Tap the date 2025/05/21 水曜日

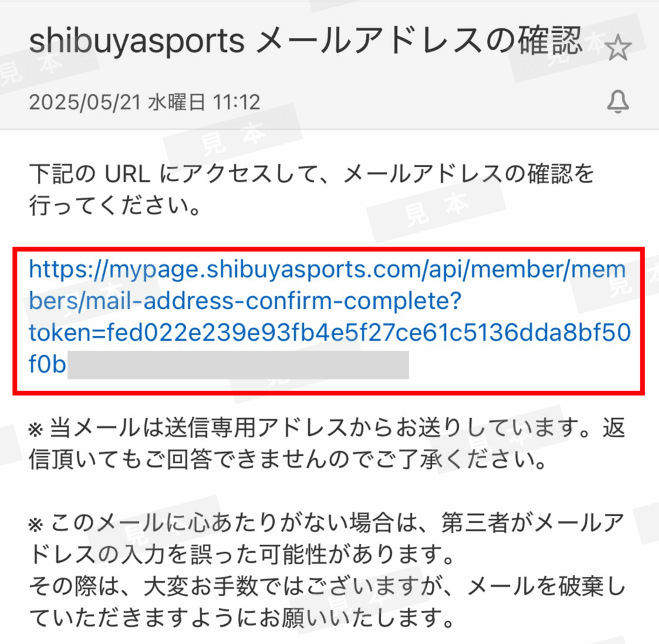(117, 102)
